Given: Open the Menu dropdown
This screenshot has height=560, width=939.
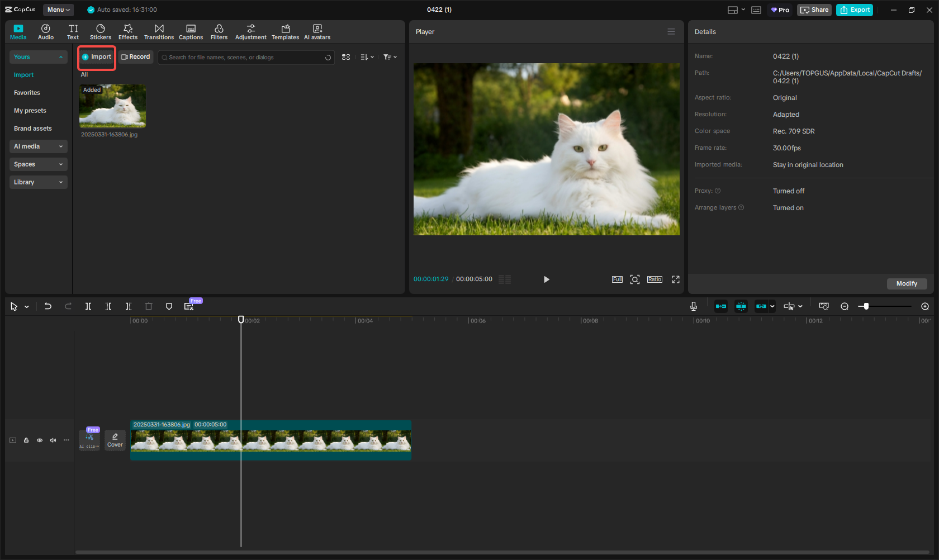Looking at the screenshot, I should coord(58,10).
